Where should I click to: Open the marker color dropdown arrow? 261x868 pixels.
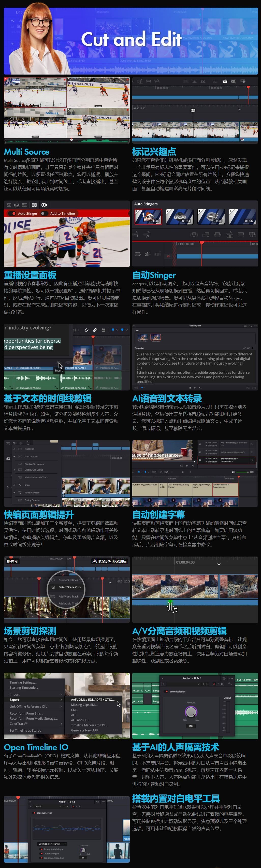[x=126, y=330]
